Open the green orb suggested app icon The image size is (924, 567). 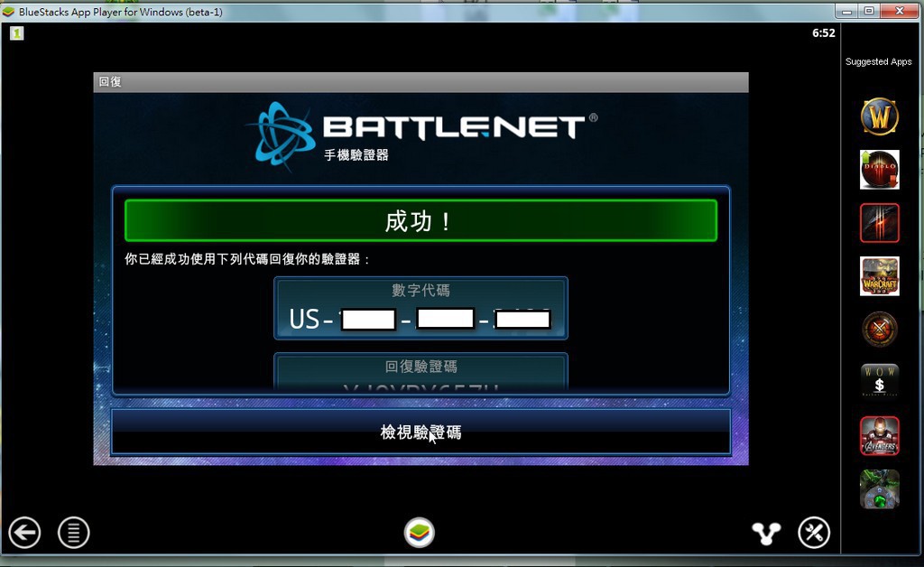879,488
